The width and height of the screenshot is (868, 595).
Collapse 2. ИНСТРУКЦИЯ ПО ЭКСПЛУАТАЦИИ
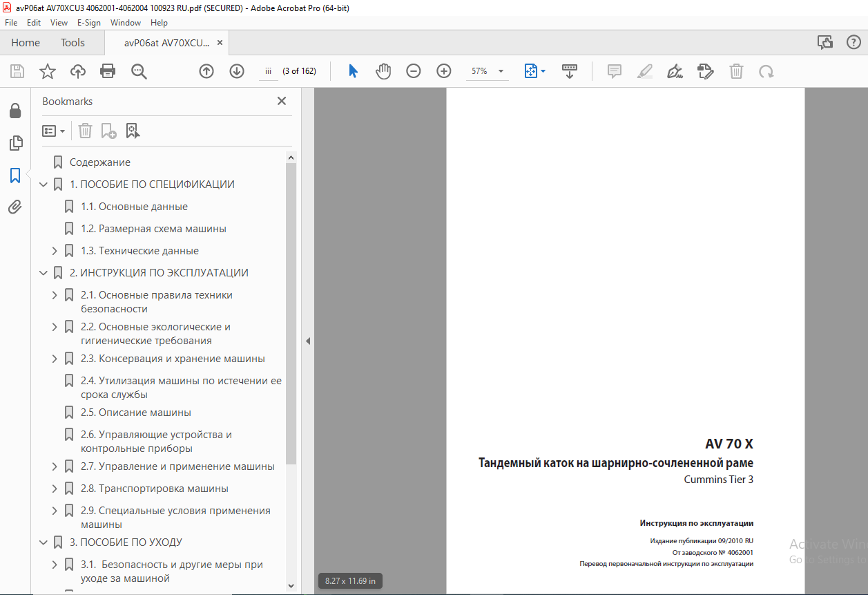(44, 273)
